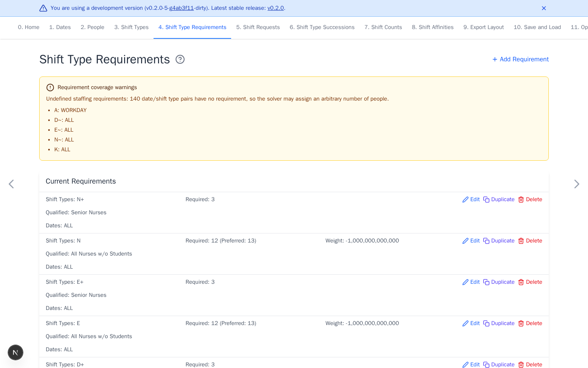Screen dimensions: 588x368
Task: Delete the E+ Senior Nurses requirement
Action: coord(530,282)
